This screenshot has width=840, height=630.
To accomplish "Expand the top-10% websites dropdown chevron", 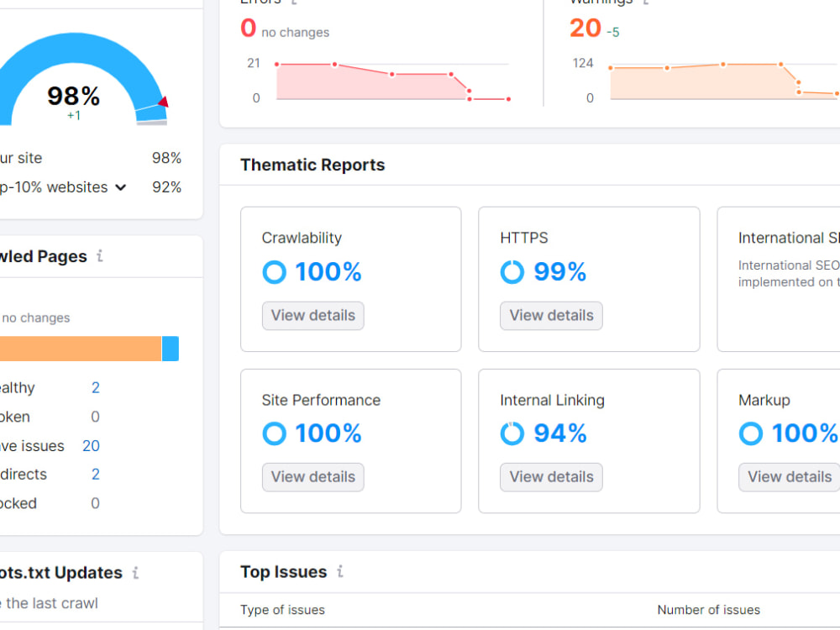I will (121, 187).
